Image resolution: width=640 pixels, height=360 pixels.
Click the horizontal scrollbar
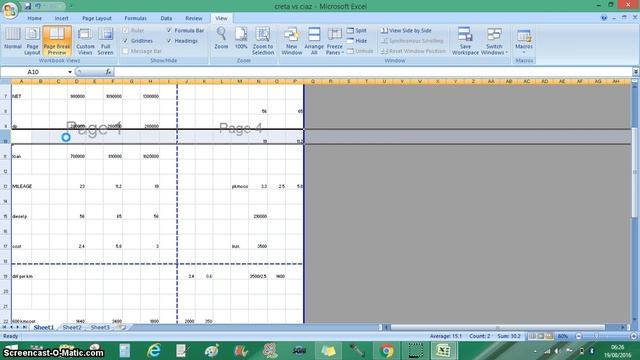497,327
